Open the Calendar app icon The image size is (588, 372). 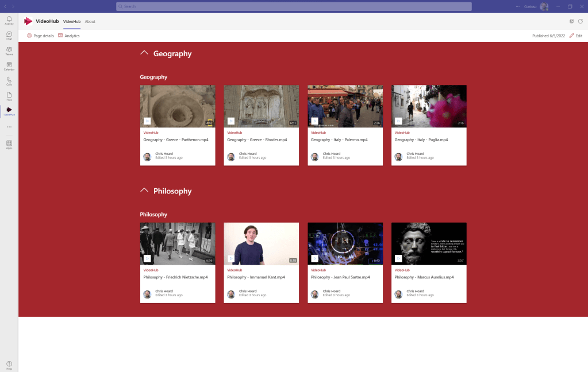9,66
